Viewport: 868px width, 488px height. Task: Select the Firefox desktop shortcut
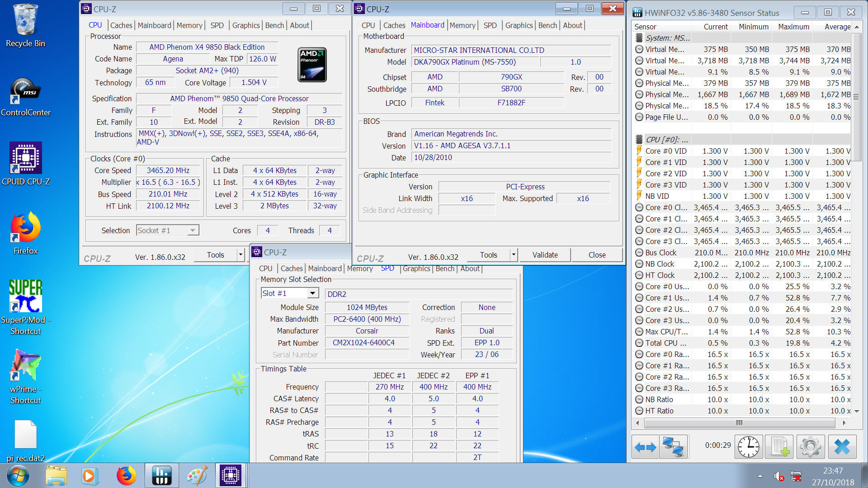click(x=25, y=233)
